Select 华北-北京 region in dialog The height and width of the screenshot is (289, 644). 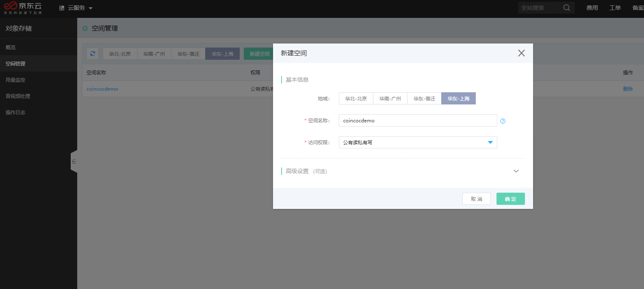pyautogui.click(x=356, y=99)
